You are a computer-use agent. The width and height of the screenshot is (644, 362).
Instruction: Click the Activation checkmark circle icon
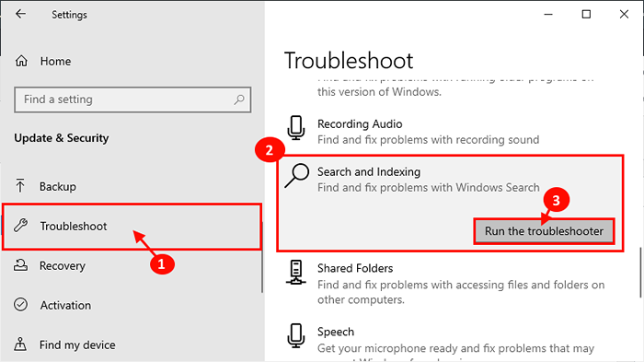[20, 305]
